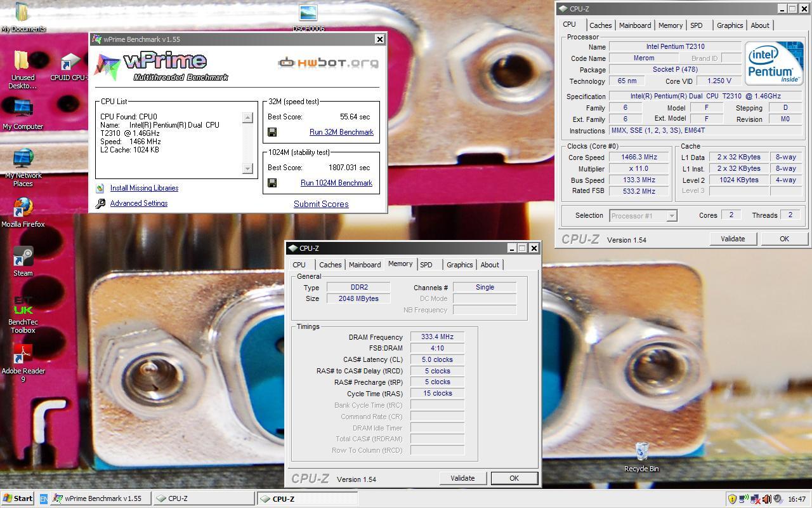Click the DRAM Frequency value 333.4 MHz
The width and height of the screenshot is (812, 508).
437,337
